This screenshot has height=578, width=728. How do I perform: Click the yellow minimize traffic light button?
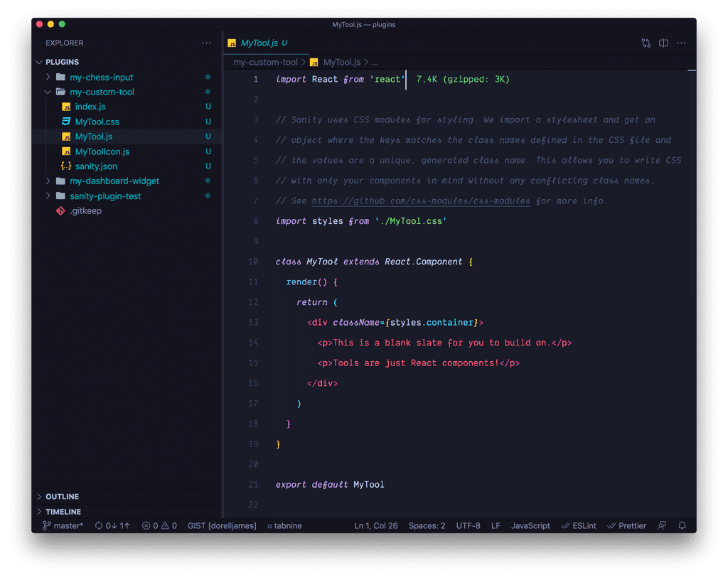pyautogui.click(x=50, y=23)
